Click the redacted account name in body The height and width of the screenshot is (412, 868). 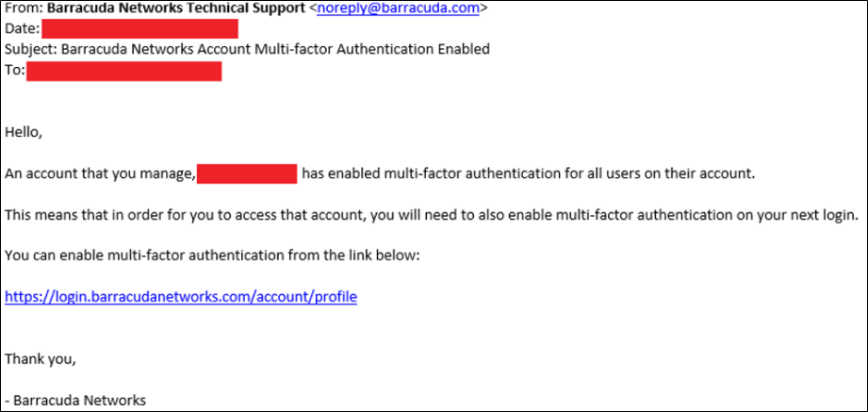[x=247, y=173]
